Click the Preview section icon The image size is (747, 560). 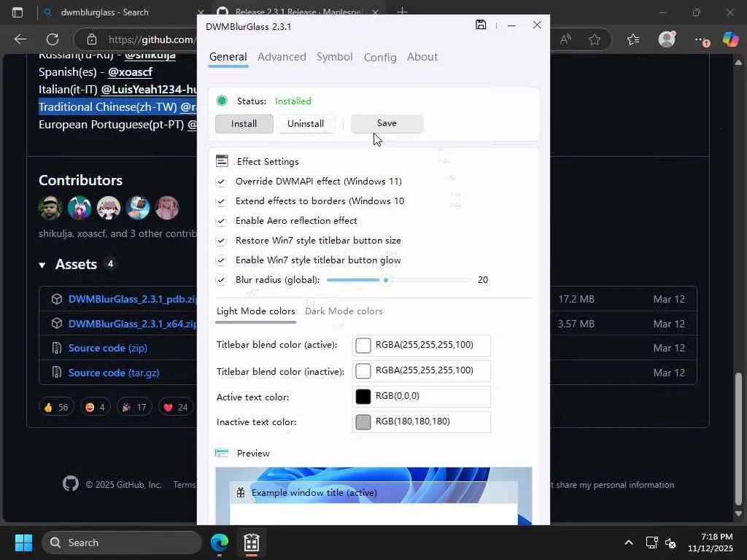(x=222, y=453)
